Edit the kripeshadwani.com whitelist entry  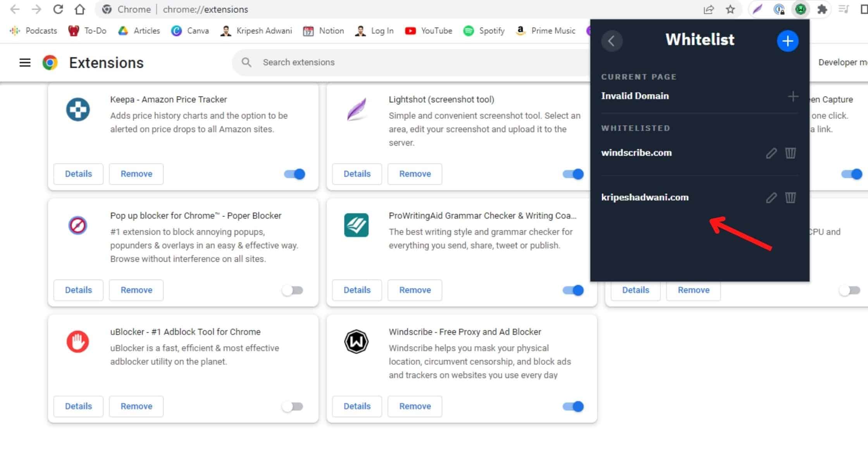(x=771, y=198)
